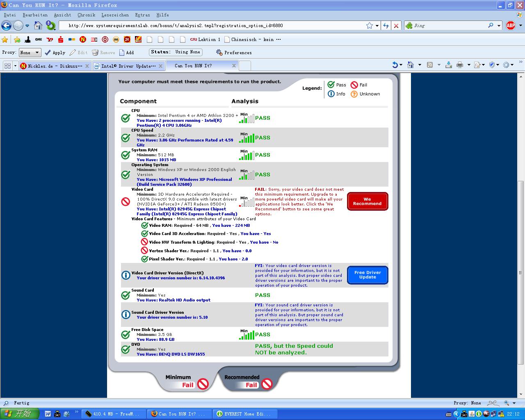The width and height of the screenshot is (525, 420).
Task: Open the FreeM 410.4 MB taskbar item
Action: pos(114,414)
